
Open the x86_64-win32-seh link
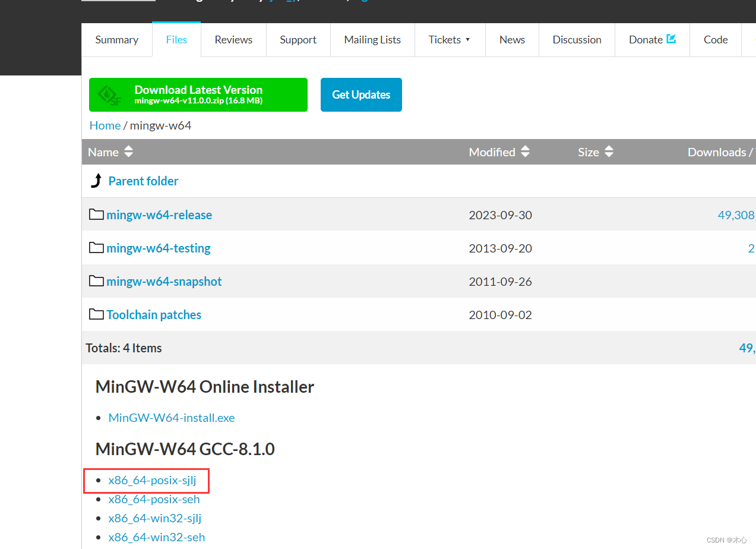(x=157, y=537)
